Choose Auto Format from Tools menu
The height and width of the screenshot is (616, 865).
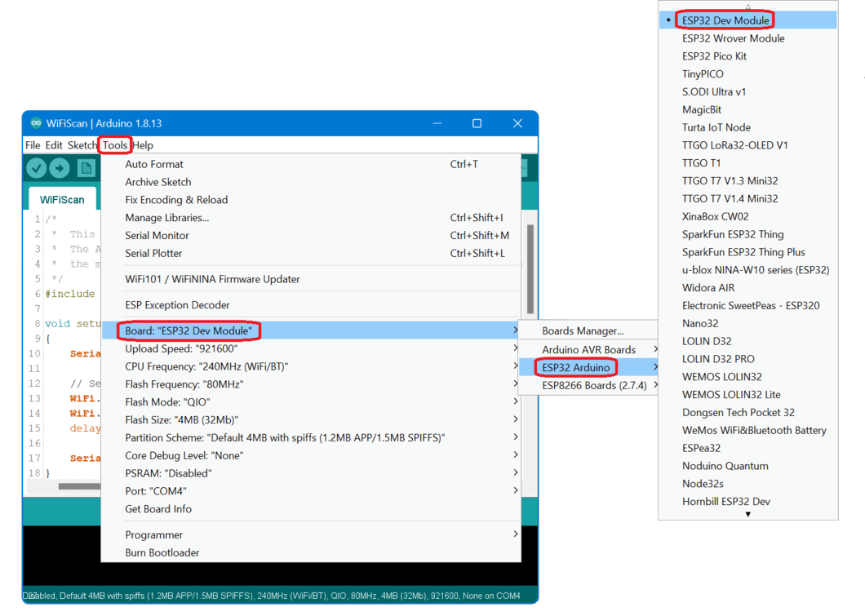point(311,164)
